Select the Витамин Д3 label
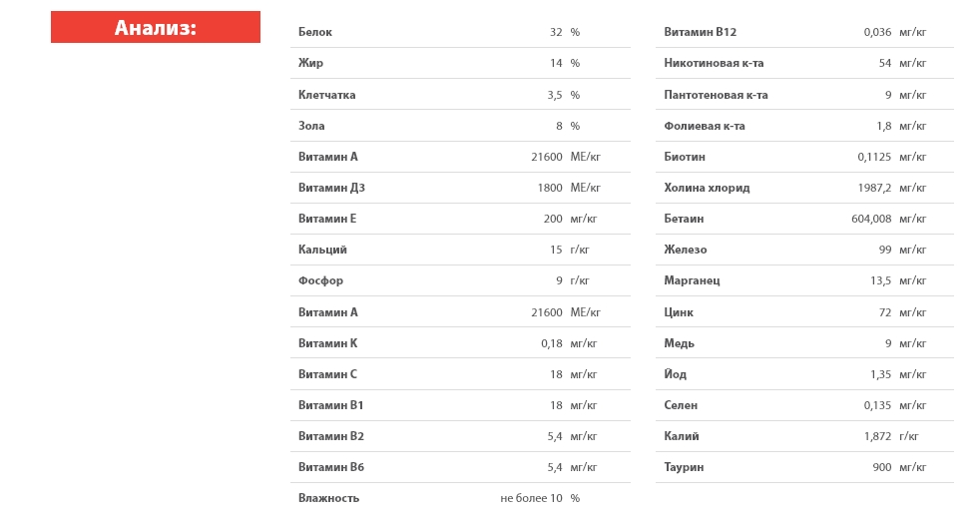This screenshot has width=980, height=523. tap(331, 188)
